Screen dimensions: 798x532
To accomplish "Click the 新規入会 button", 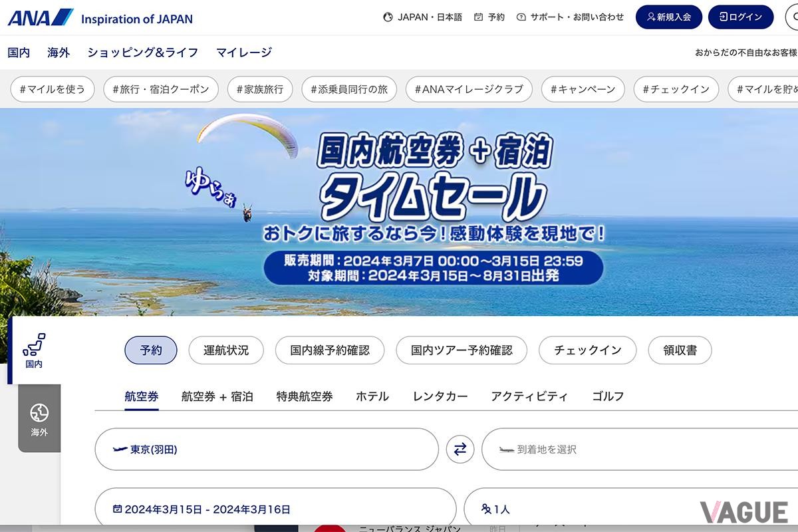I will point(669,17).
